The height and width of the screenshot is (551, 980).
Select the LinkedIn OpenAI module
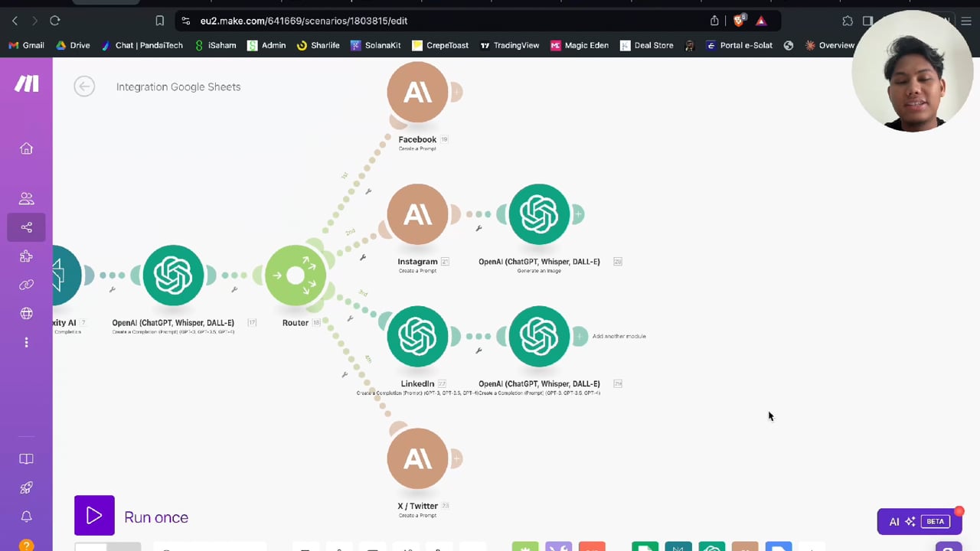tap(417, 337)
